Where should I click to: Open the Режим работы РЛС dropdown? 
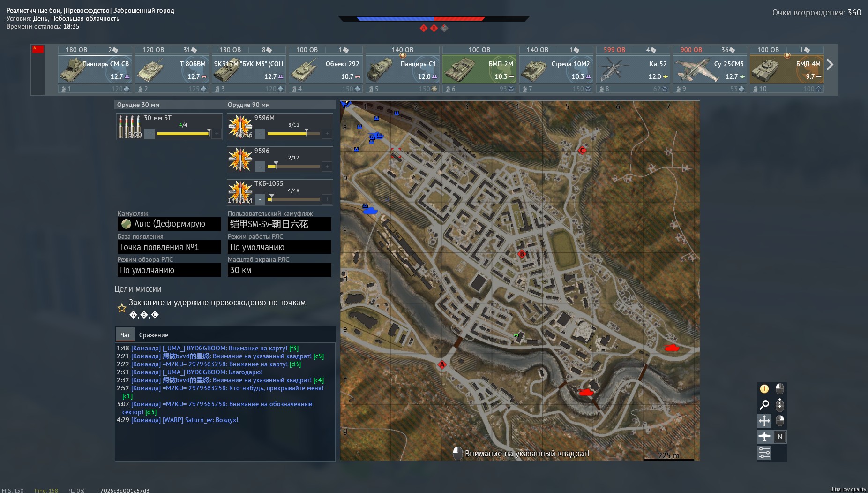tap(279, 247)
